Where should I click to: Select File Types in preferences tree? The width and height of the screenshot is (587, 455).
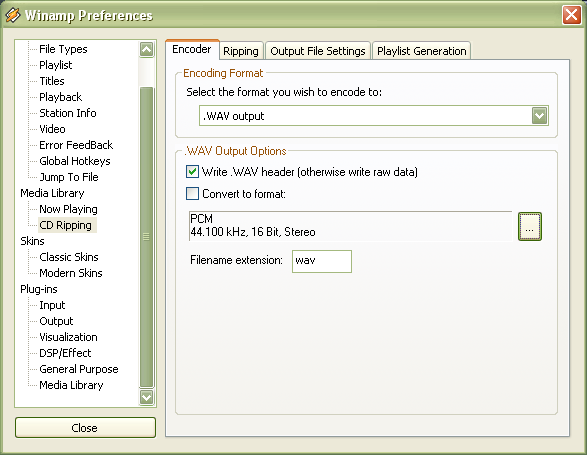[63, 49]
